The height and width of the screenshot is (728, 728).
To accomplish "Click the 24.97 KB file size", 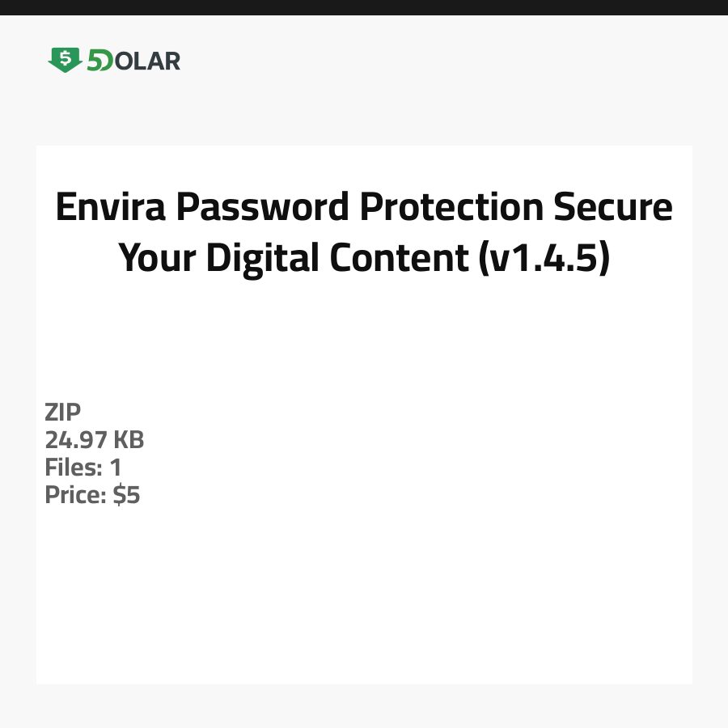I will pos(94,440).
